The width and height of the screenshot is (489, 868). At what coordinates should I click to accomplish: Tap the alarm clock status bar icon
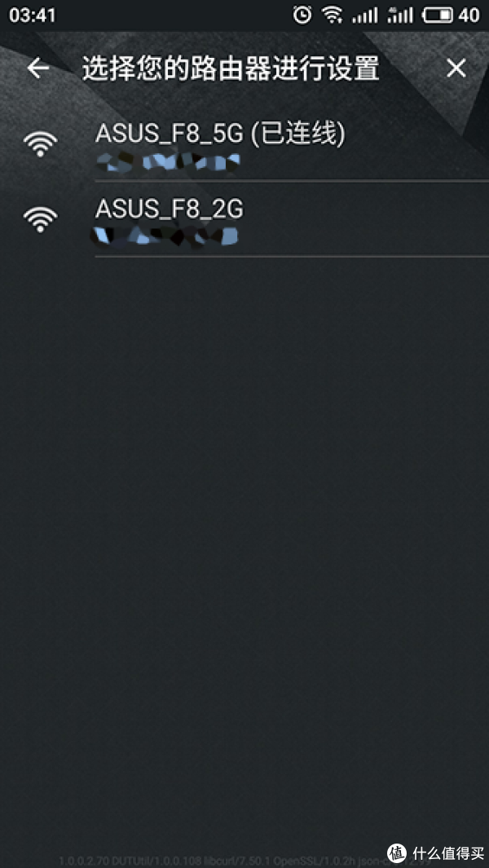pos(302,15)
